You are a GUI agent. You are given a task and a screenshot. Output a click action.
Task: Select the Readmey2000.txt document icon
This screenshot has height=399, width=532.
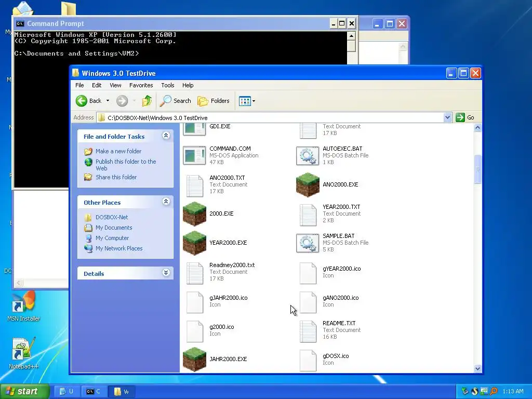click(x=194, y=272)
